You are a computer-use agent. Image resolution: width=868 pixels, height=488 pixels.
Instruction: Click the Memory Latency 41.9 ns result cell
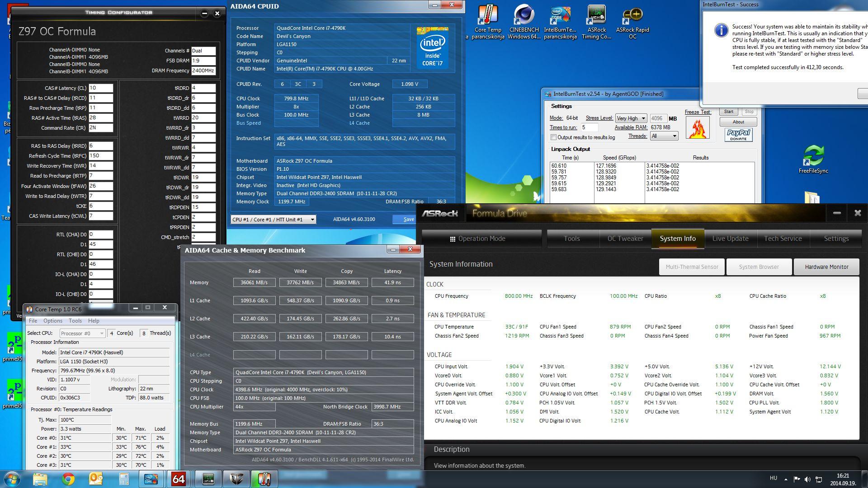392,282
